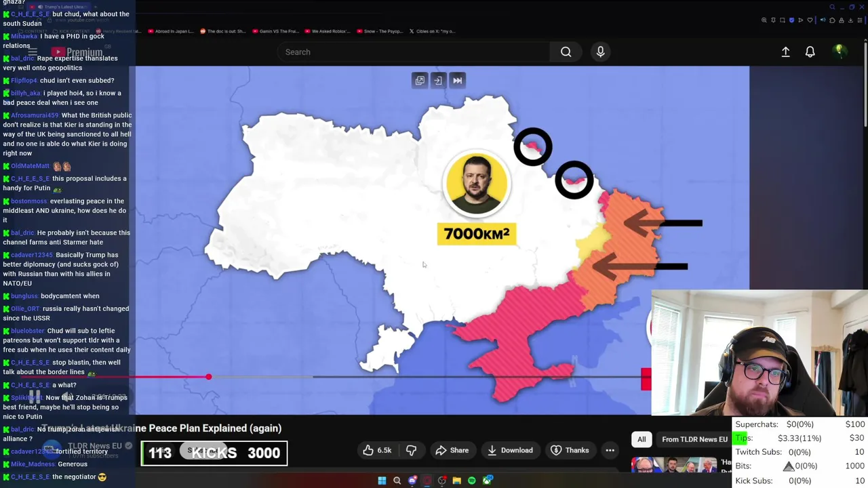868x488 pixels.
Task: Click chat username "OldMateMatt"
Action: (30, 166)
